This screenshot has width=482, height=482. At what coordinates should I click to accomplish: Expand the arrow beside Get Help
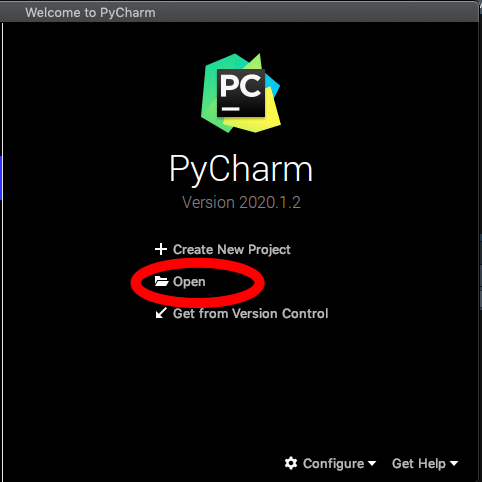coord(454,463)
